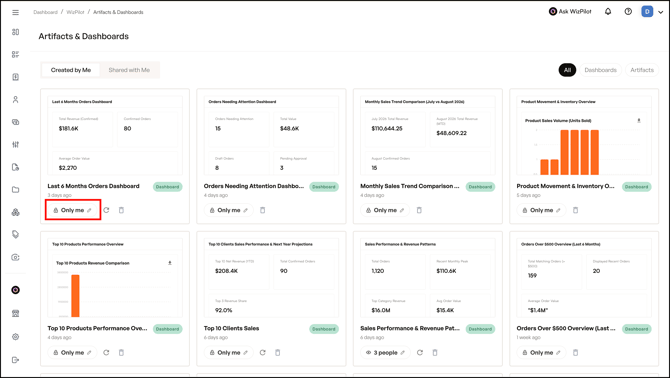
Task: Edit Only me sharing on Orders Needing Attention
Action: 229,210
